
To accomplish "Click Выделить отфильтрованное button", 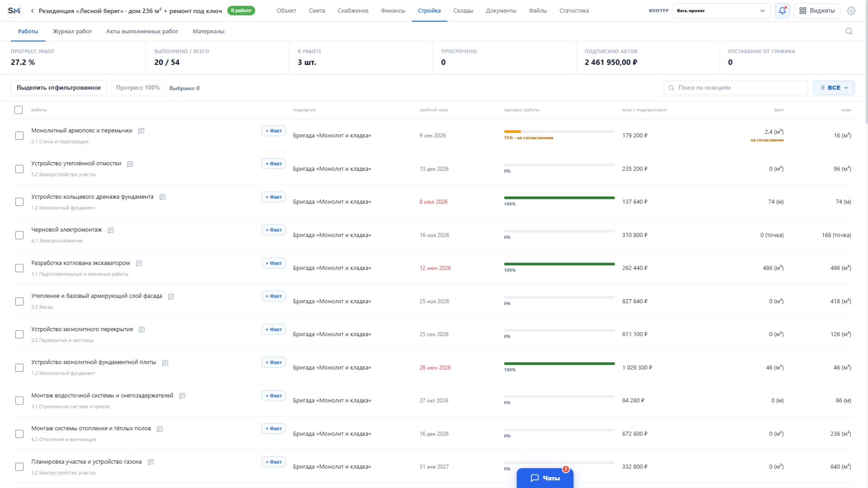I will (x=59, y=88).
